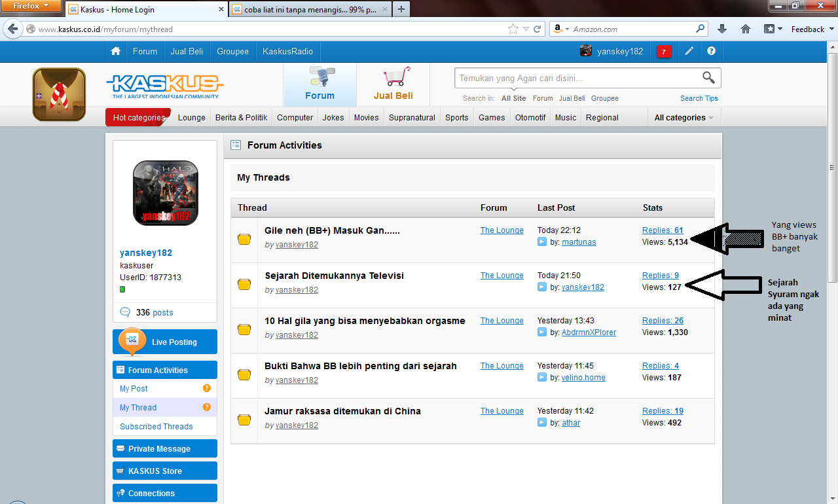Open Lounge category
The width and height of the screenshot is (838, 504).
(192, 118)
